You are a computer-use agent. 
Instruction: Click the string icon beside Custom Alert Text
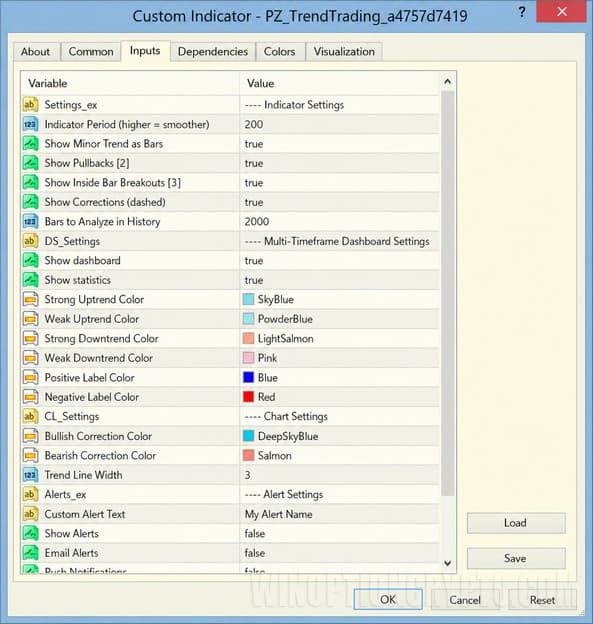pos(30,514)
